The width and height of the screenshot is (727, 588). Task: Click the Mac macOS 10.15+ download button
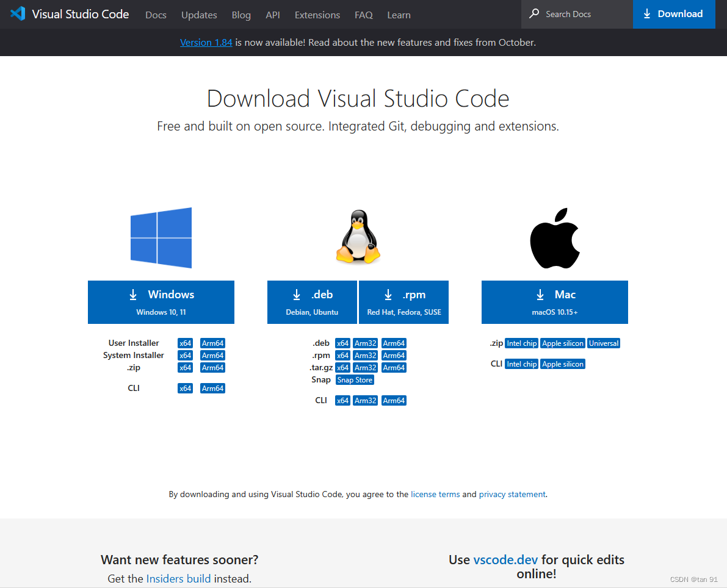(x=554, y=302)
